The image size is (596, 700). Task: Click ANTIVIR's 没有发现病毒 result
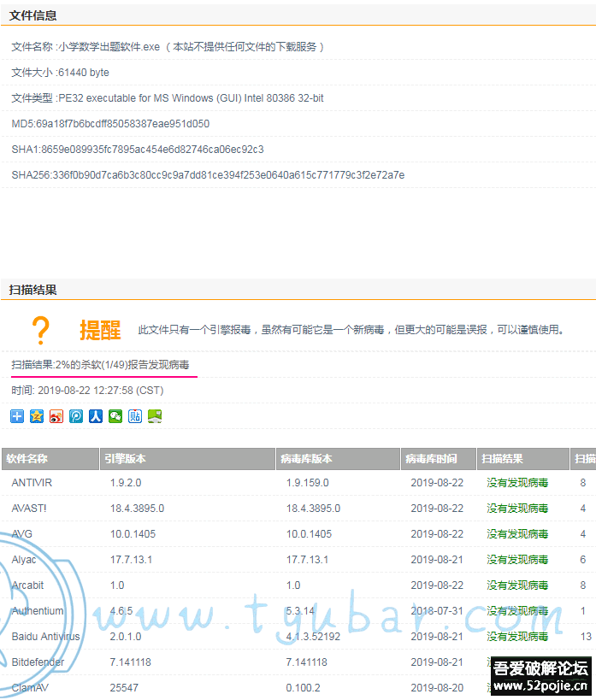click(x=517, y=483)
